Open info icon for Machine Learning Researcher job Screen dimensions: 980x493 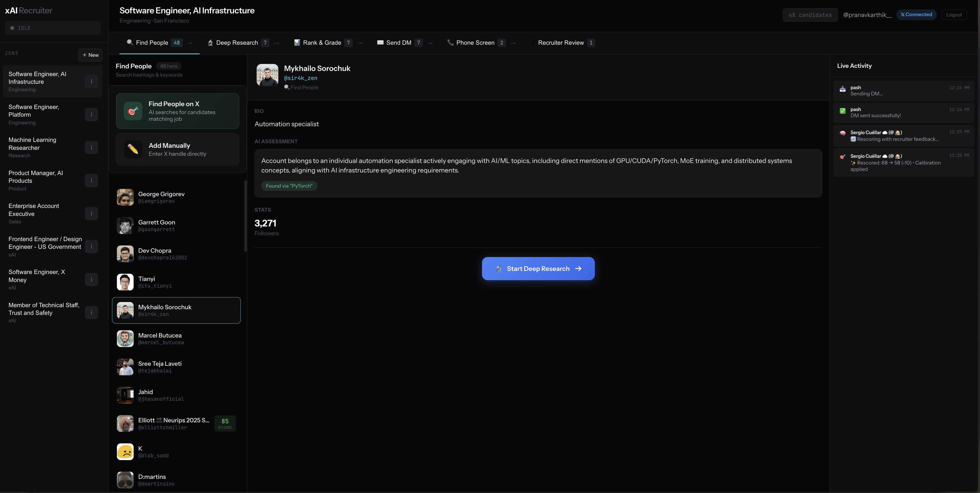point(91,148)
